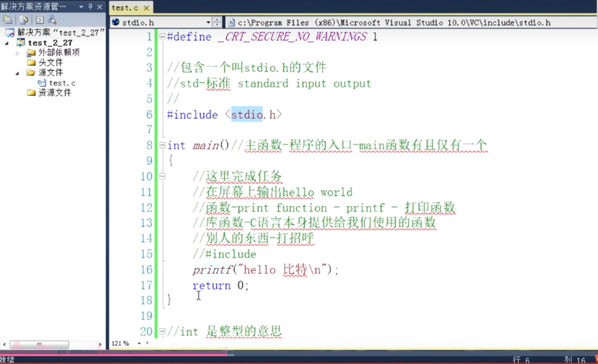Close the test.c editor tab
Image resolution: width=598 pixels, height=364 pixels.
[146, 8]
